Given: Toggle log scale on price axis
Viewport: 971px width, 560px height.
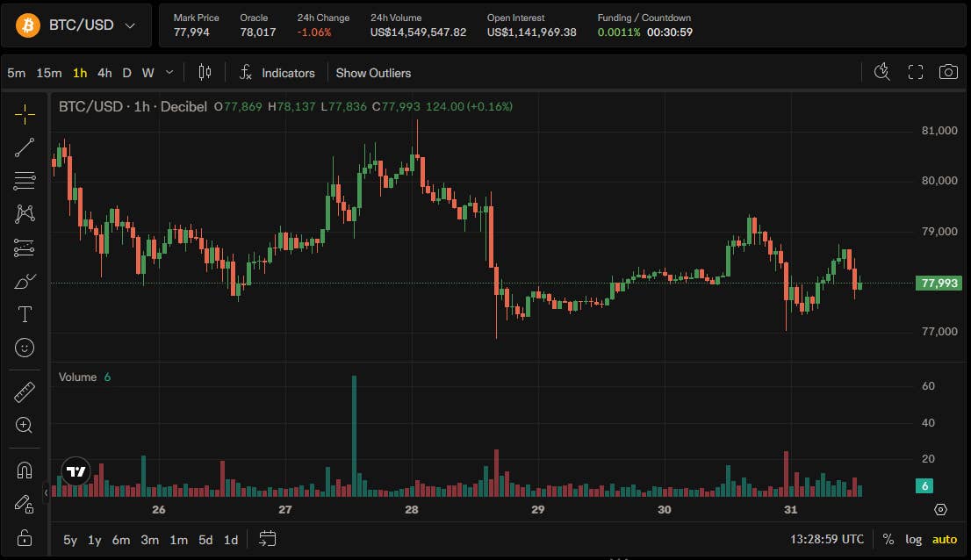Looking at the screenshot, I should [913, 539].
